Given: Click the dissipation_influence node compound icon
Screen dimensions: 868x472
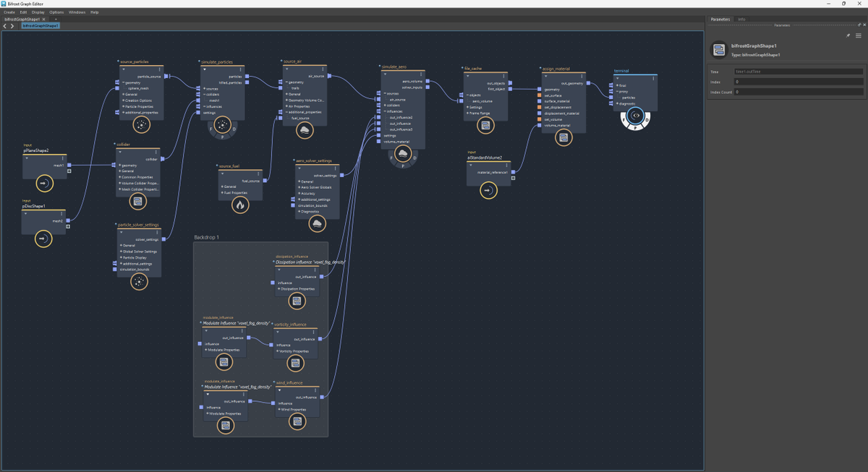Looking at the screenshot, I should coord(296,300).
